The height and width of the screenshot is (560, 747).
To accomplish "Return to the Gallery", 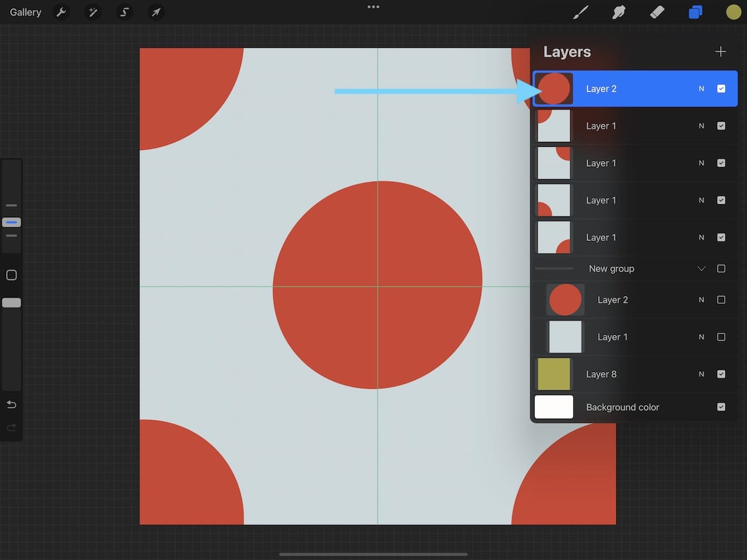I will point(26,12).
